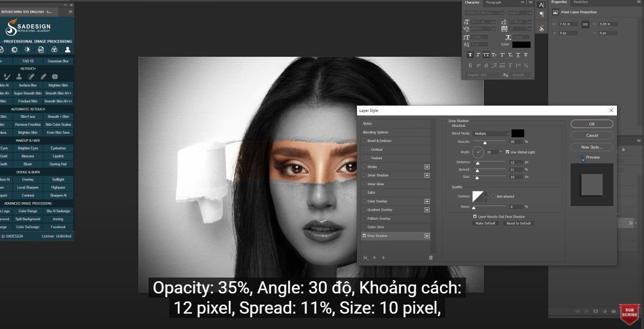This screenshot has height=329, width=644.
Task: Open the Character panel dock icon
Action: [541, 5]
